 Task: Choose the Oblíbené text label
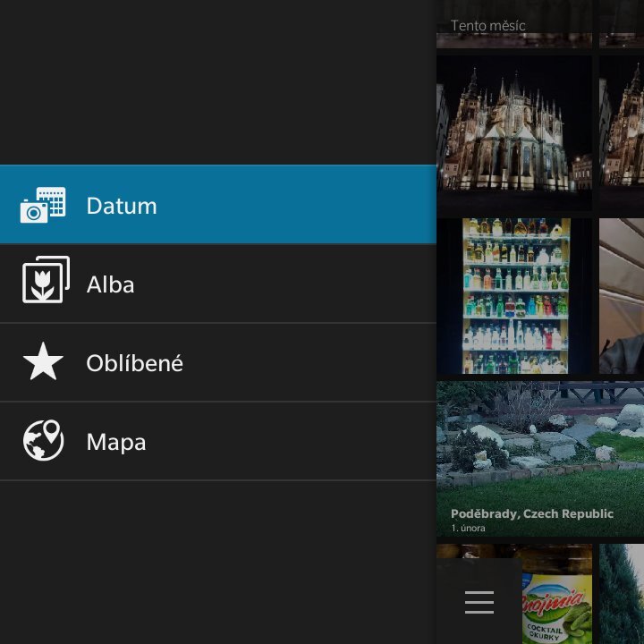(134, 363)
